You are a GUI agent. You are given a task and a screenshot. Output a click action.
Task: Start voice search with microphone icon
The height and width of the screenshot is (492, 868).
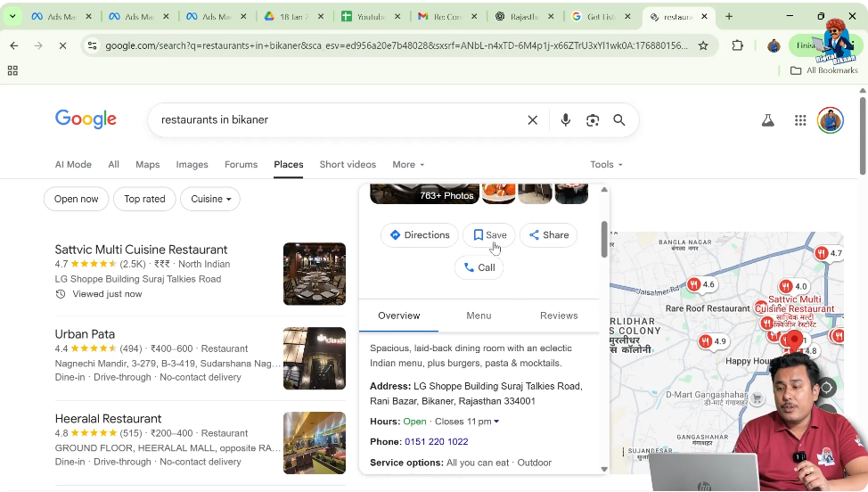coord(565,120)
